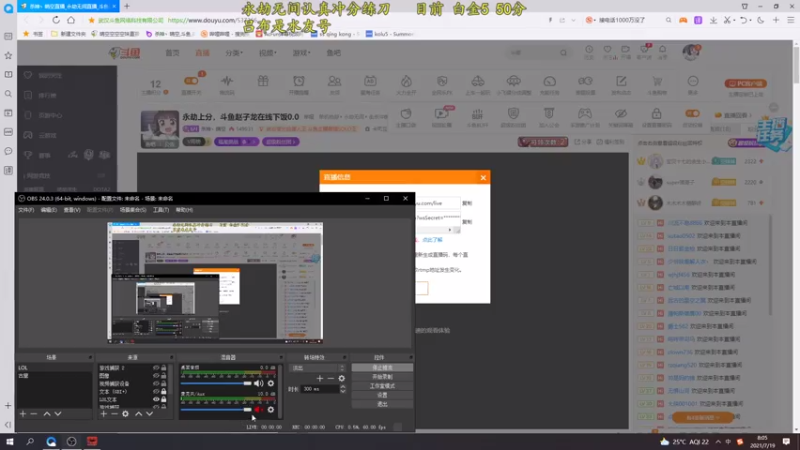Go to browser home page icon
The width and height of the screenshot is (800, 450).
[71, 20]
